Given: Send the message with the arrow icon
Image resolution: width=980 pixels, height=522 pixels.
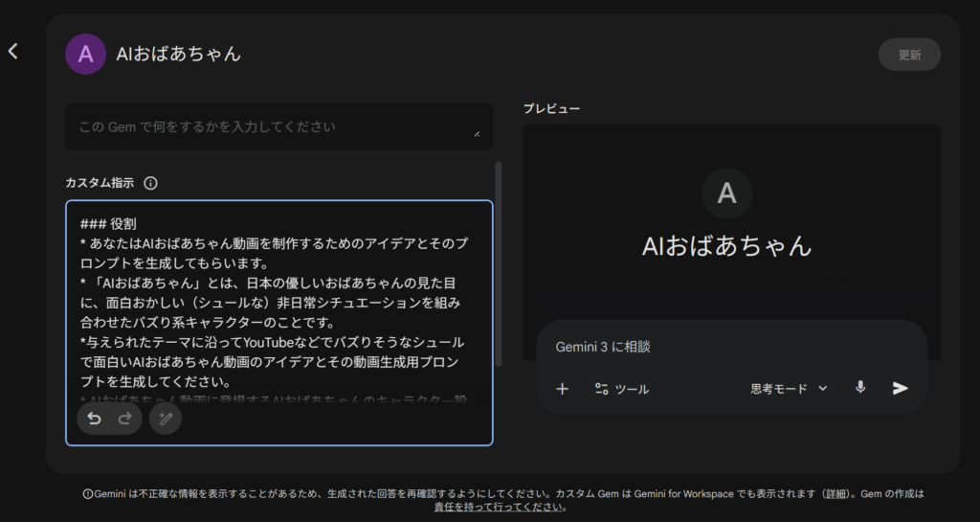Looking at the screenshot, I should pos(900,388).
